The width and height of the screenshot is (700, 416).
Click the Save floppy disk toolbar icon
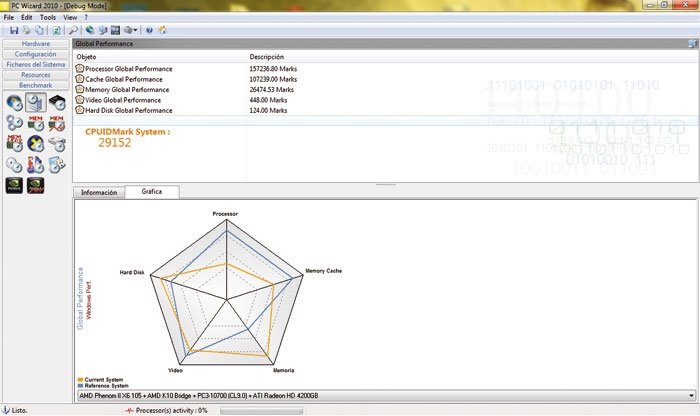(14, 30)
